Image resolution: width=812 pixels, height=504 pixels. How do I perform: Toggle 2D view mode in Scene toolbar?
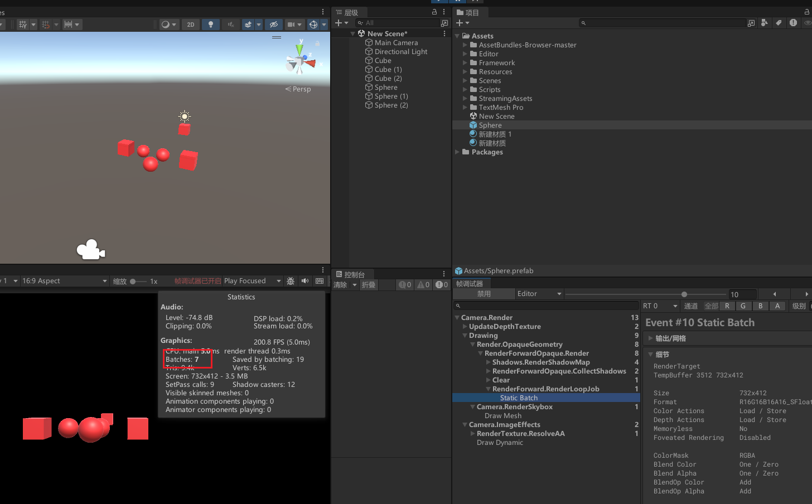(191, 25)
